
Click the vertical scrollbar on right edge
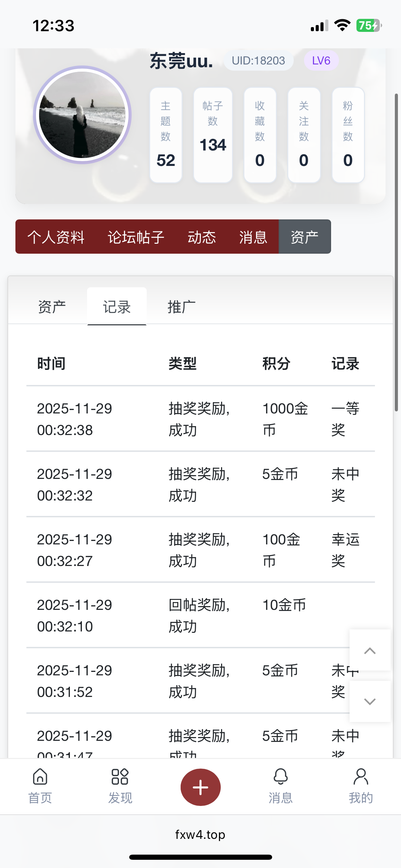[396, 252]
